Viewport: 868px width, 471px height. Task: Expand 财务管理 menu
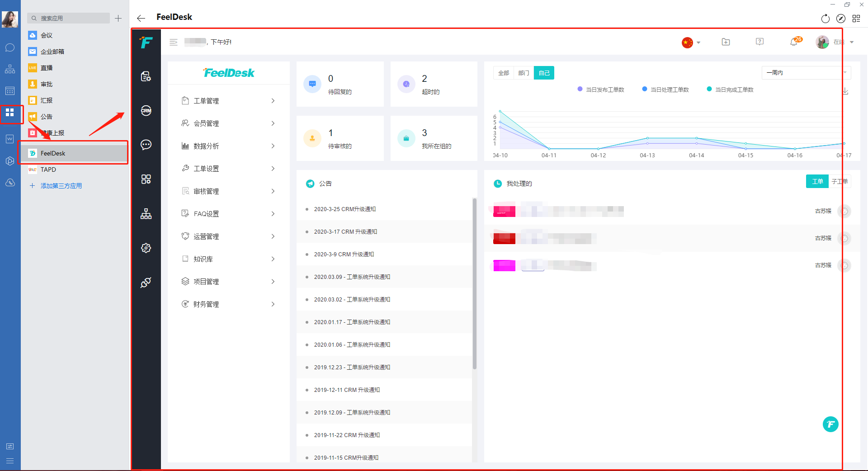click(x=228, y=304)
